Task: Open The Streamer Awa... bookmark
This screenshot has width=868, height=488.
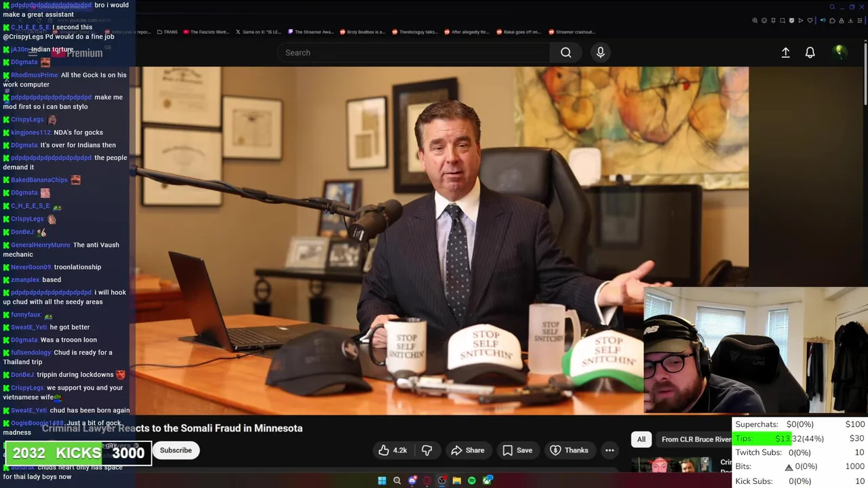Action: [x=310, y=32]
